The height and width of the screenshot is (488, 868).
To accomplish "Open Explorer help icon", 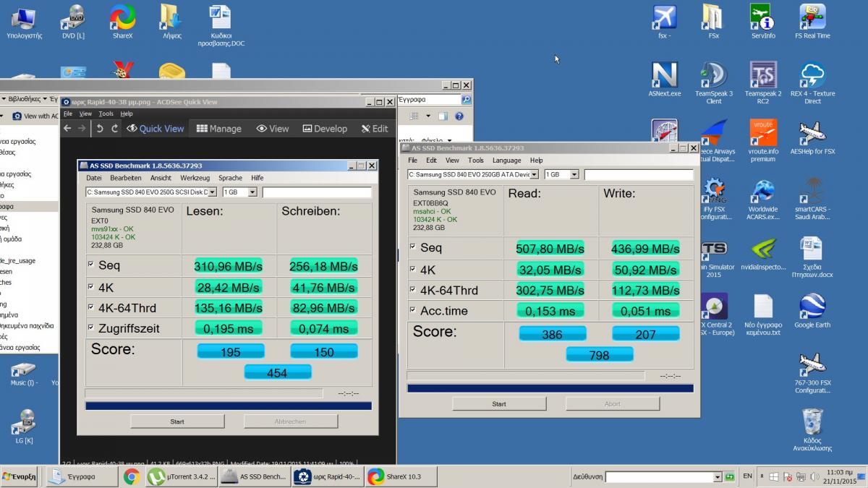I will click(x=460, y=116).
